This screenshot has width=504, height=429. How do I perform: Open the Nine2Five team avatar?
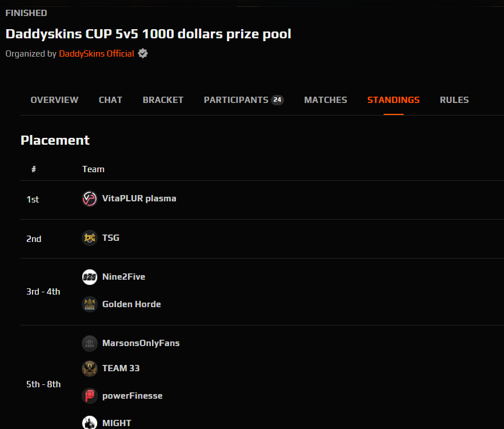pyautogui.click(x=90, y=277)
